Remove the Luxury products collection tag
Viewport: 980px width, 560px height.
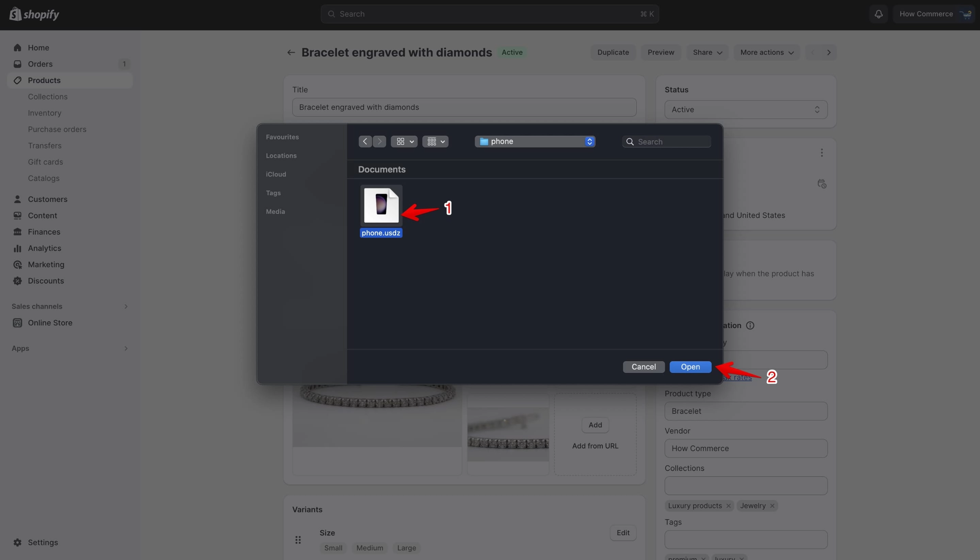coord(728,506)
